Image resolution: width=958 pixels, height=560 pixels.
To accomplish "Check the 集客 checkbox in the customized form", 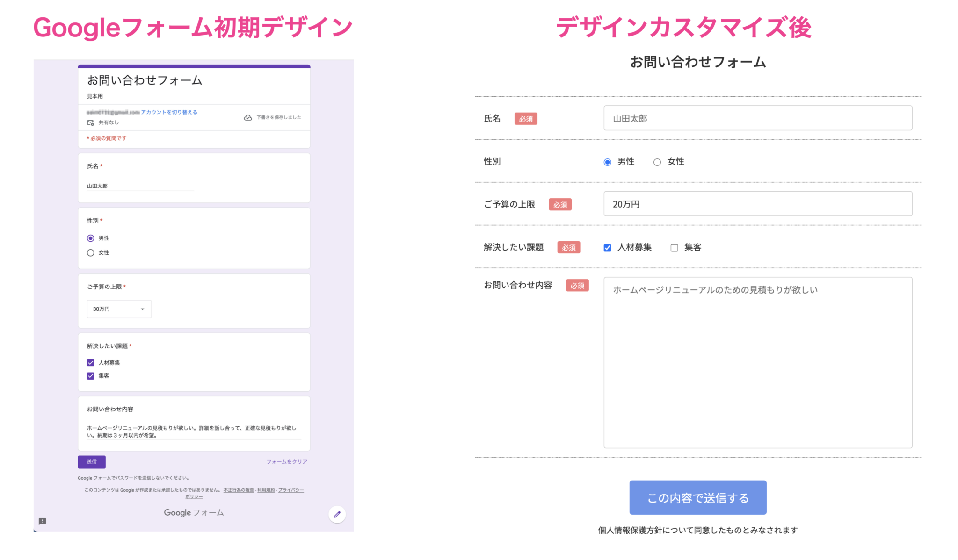I will click(674, 247).
